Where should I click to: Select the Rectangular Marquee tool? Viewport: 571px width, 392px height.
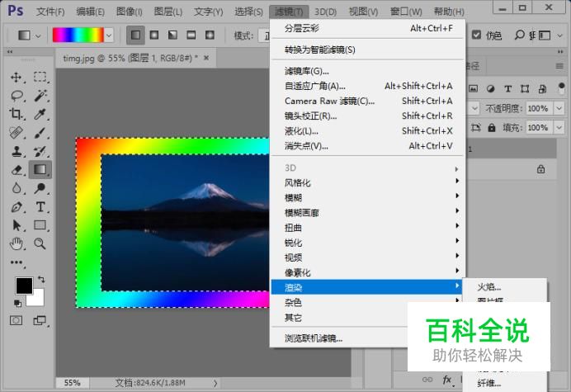tap(40, 77)
